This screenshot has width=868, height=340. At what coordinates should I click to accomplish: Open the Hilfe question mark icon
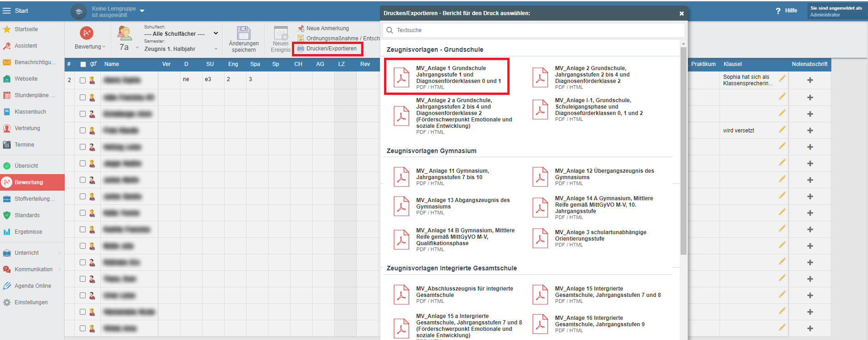point(778,11)
